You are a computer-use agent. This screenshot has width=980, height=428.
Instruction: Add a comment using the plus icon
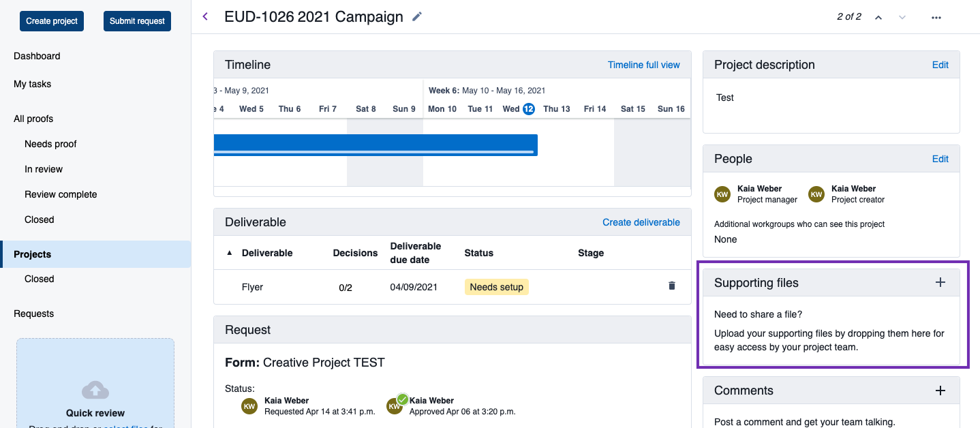tap(940, 391)
